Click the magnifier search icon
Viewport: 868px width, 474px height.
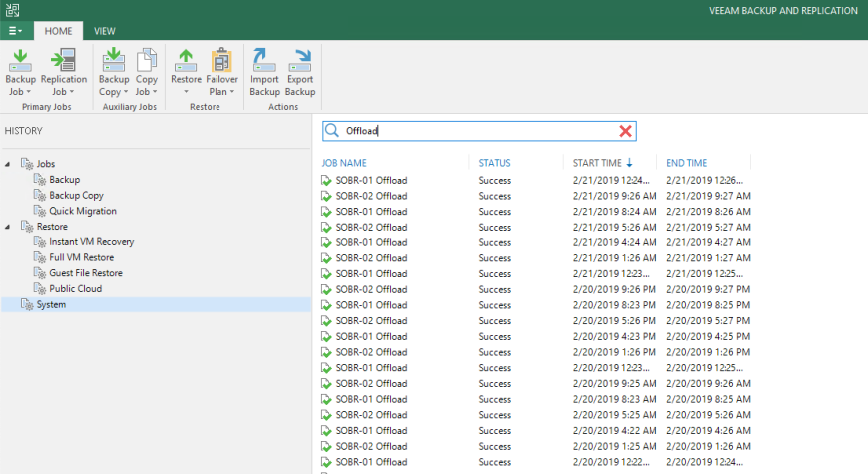[x=332, y=130]
